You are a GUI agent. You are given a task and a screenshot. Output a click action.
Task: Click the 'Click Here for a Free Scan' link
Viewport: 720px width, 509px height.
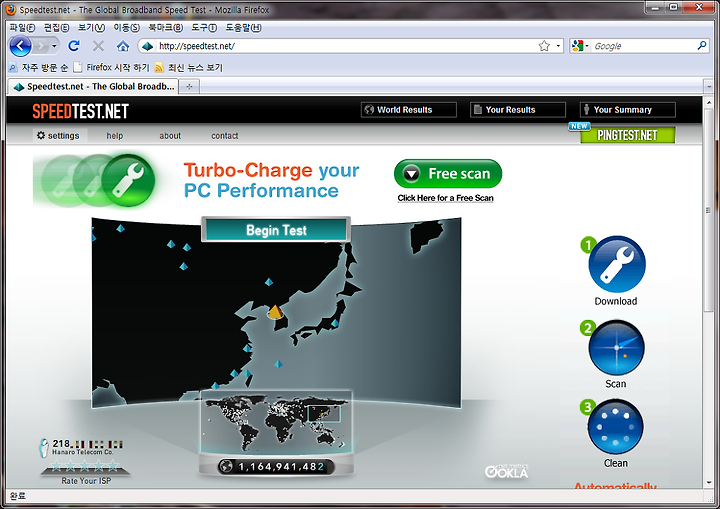(445, 198)
